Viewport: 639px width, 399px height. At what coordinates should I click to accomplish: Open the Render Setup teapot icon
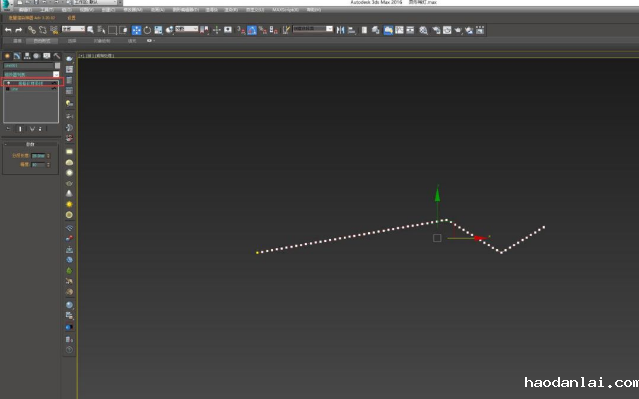pos(458,30)
